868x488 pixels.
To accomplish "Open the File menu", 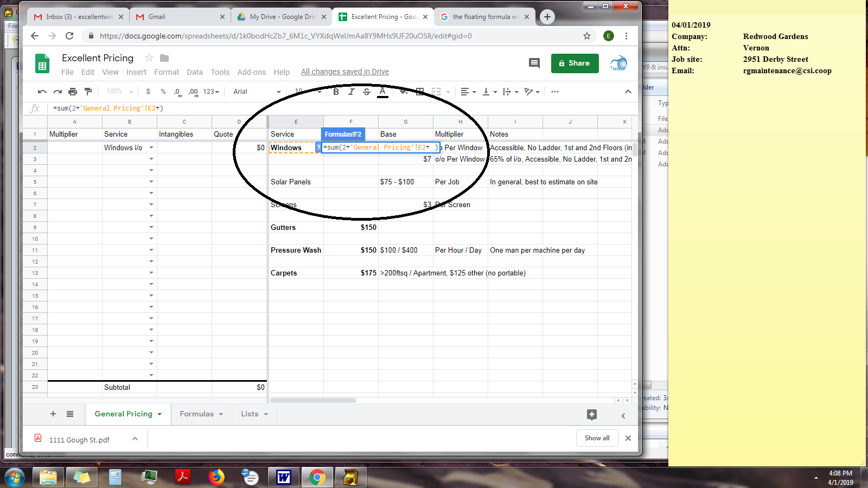I will coord(67,72).
